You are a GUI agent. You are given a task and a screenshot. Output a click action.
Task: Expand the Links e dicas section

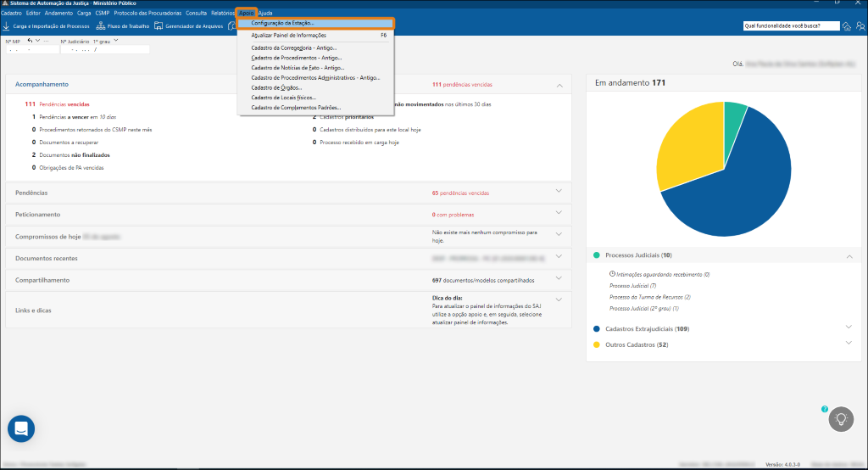point(559,299)
